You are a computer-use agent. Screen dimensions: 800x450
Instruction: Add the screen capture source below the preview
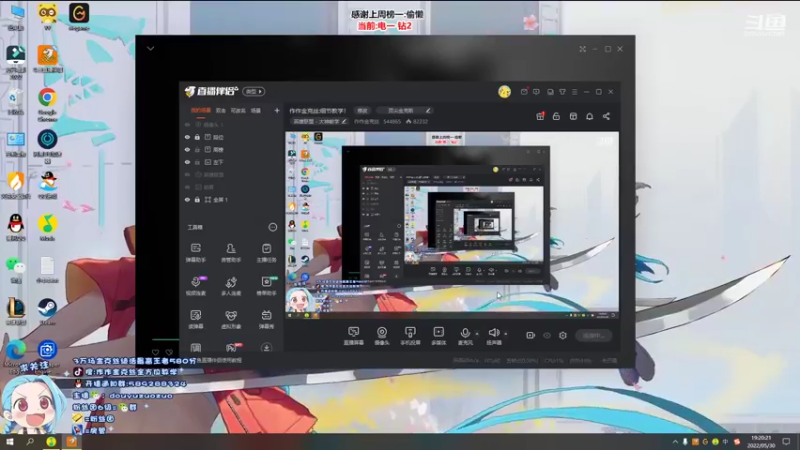click(354, 336)
